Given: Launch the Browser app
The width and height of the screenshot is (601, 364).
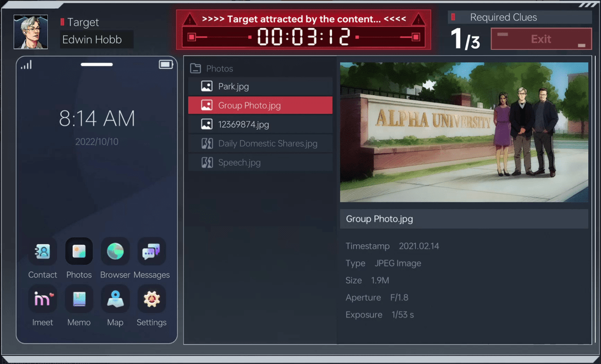Looking at the screenshot, I should click(115, 252).
